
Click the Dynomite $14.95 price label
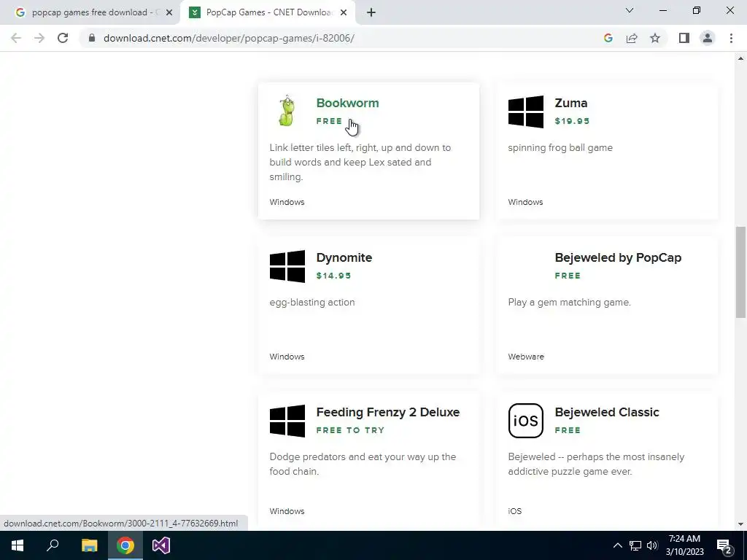click(x=333, y=276)
